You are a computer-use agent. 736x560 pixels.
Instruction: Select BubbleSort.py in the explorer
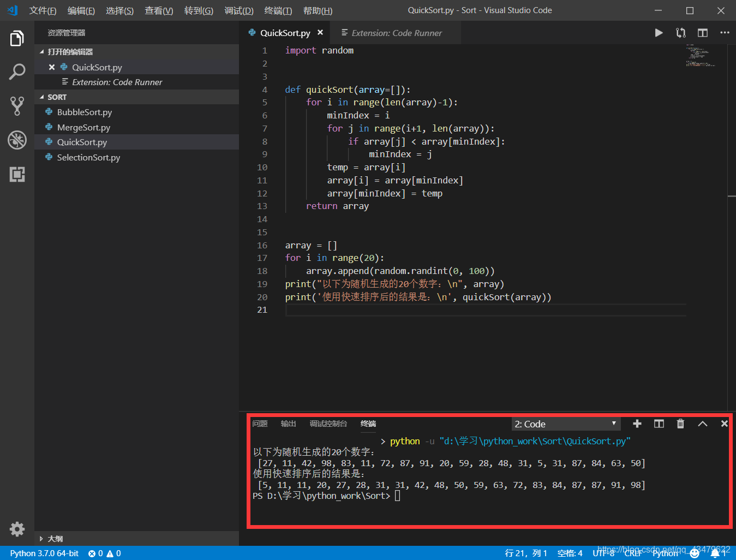[84, 112]
